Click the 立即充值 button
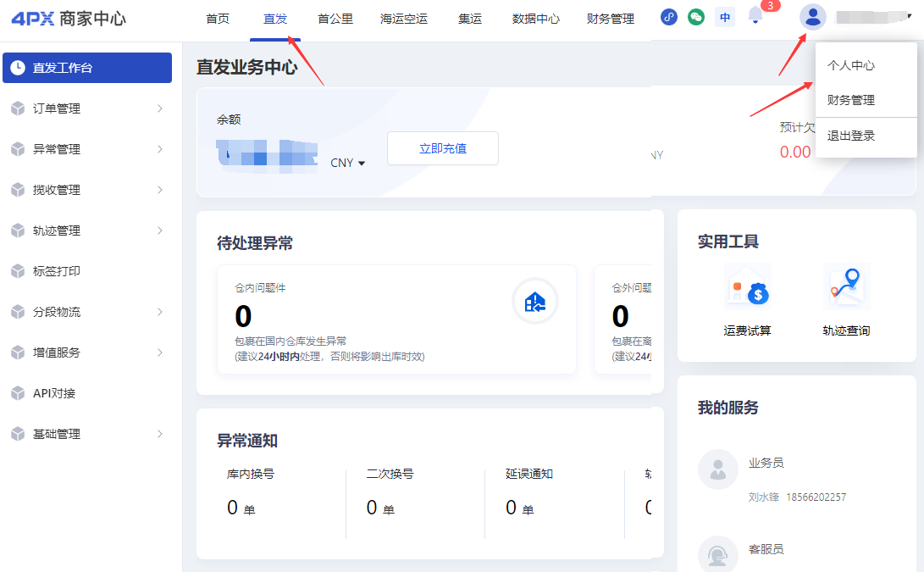This screenshot has height=572, width=924. click(x=443, y=148)
